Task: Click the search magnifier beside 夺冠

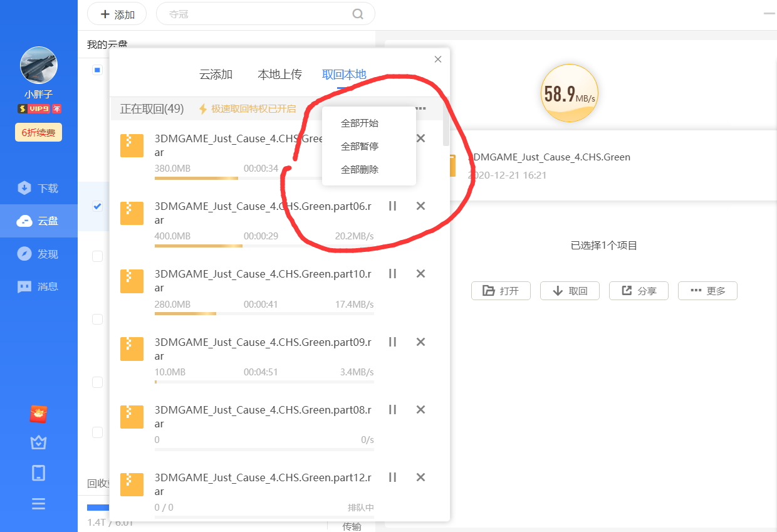Action: pos(357,13)
